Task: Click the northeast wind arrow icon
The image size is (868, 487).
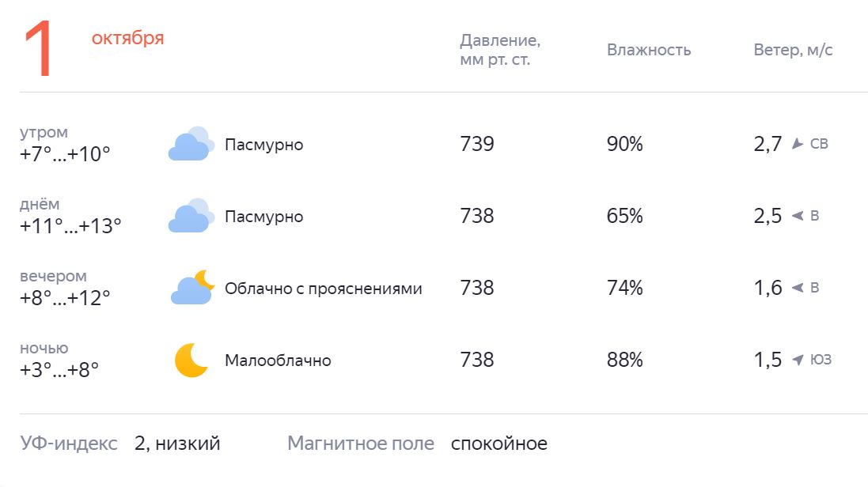Action: [797, 144]
